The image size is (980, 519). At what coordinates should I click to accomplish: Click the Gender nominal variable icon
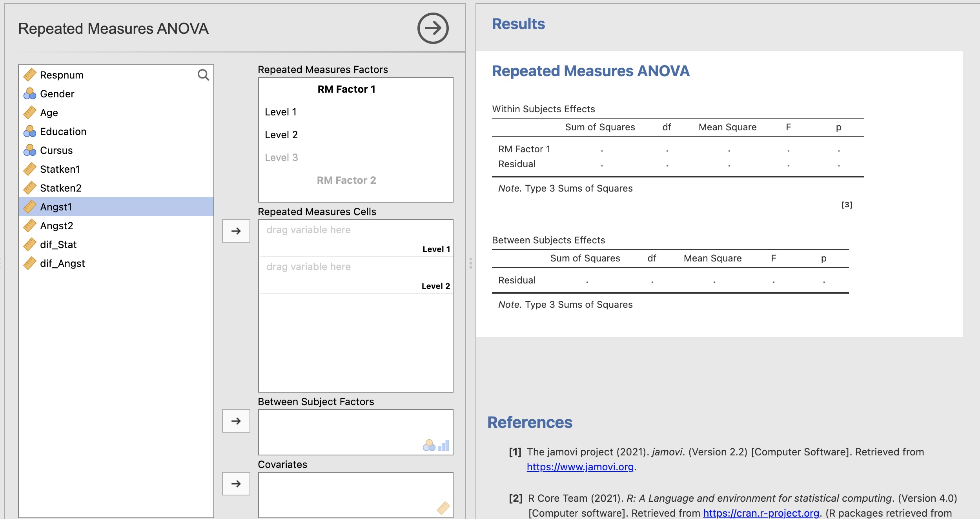click(x=29, y=94)
